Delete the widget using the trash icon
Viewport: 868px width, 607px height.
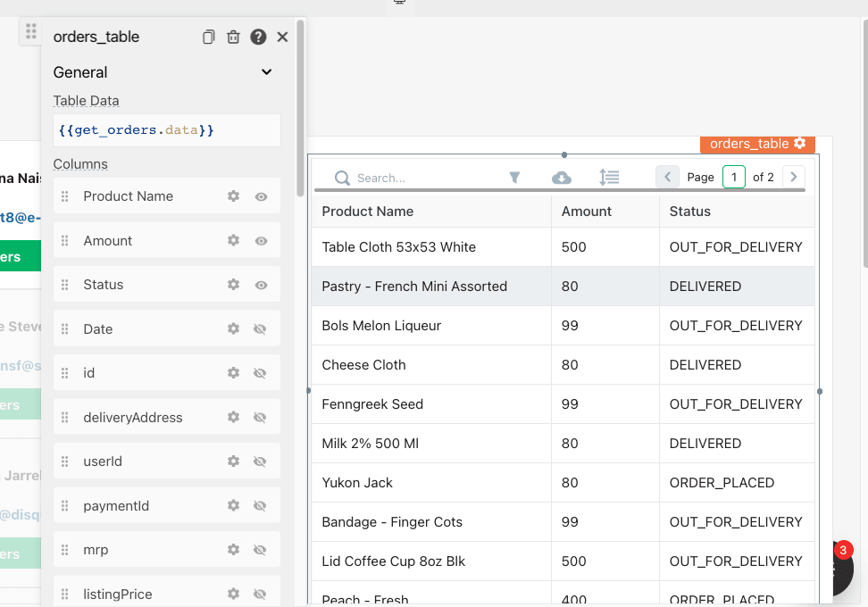233,37
